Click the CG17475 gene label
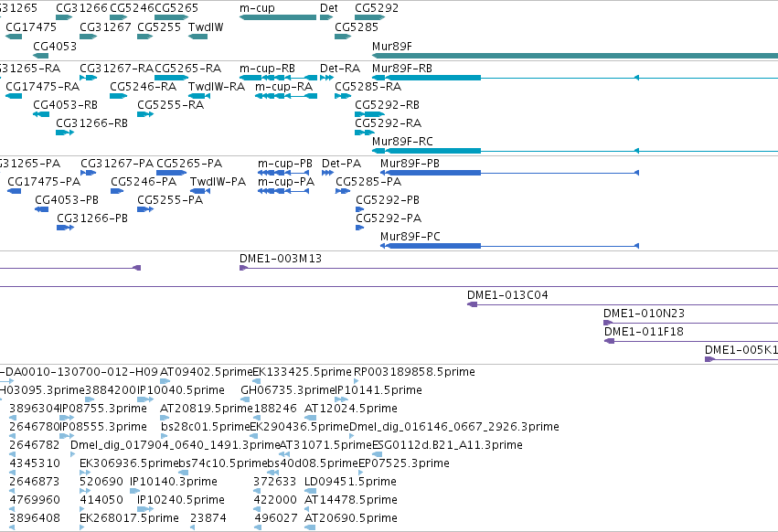778x532 pixels. click(x=31, y=27)
